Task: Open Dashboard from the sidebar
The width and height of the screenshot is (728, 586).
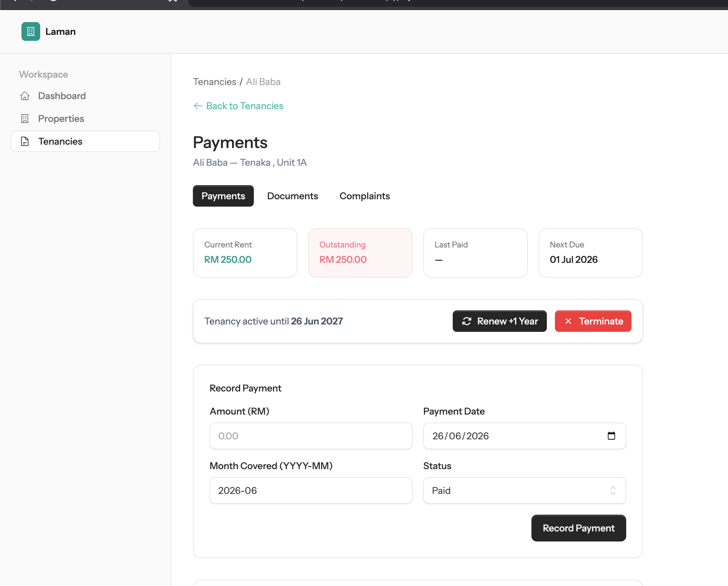Action: tap(85, 96)
